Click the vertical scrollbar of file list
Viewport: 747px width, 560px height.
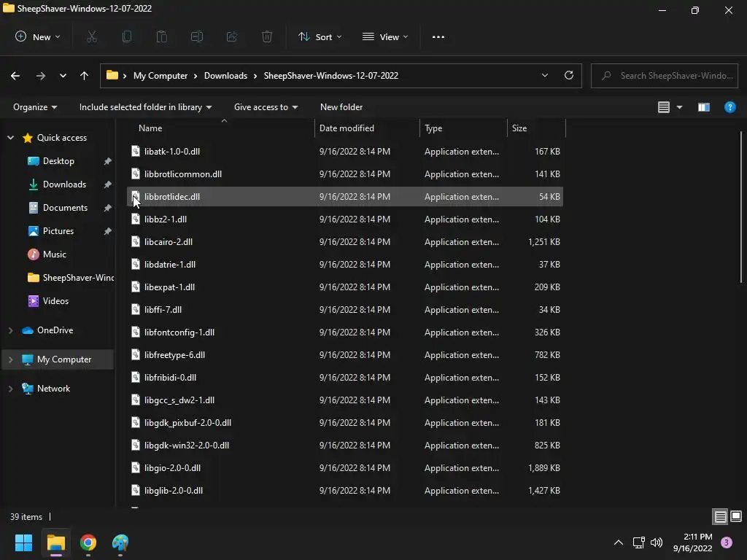[x=741, y=207]
